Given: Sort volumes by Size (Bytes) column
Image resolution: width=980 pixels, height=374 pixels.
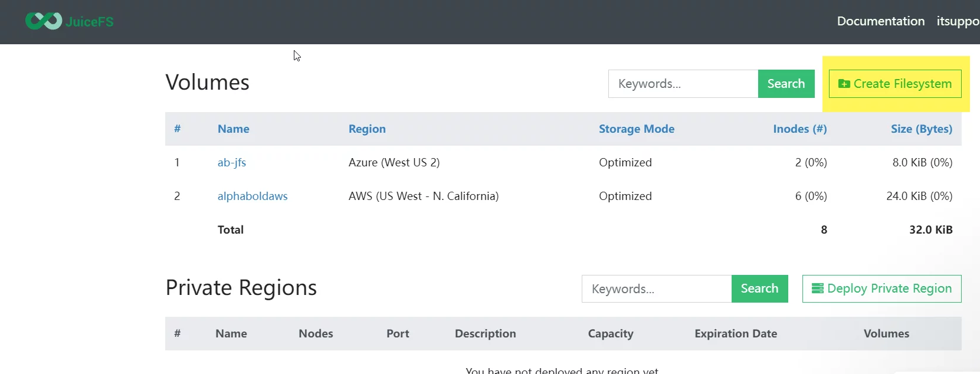Looking at the screenshot, I should [921, 129].
